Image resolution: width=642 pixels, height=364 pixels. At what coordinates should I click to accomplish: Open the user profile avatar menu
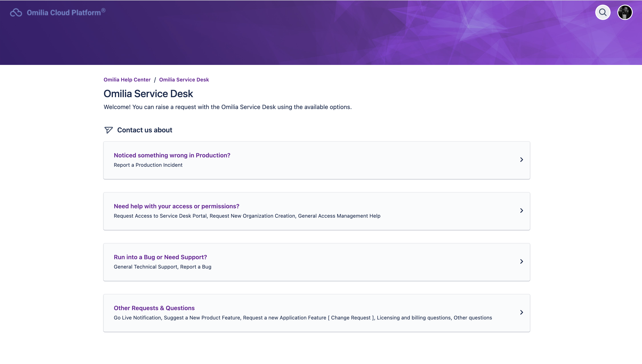[x=625, y=12]
